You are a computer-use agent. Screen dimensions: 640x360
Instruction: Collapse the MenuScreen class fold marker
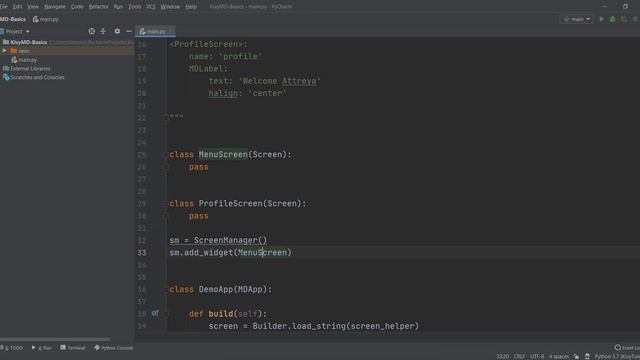pos(166,155)
